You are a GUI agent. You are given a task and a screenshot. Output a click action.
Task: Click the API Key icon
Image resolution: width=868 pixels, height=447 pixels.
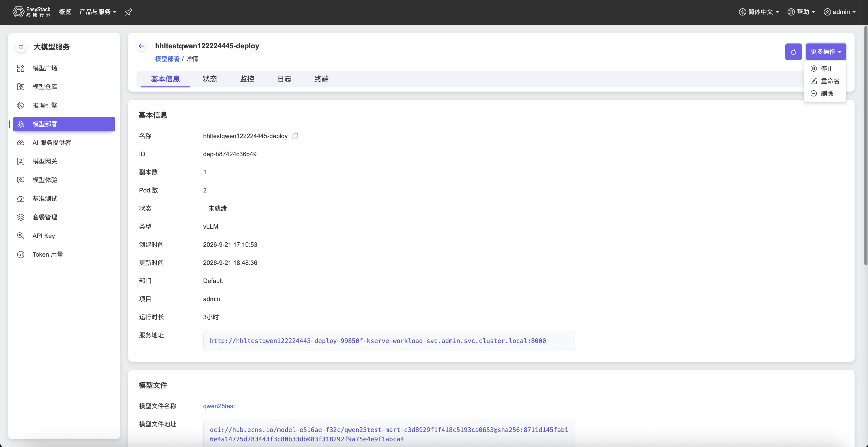tap(21, 236)
